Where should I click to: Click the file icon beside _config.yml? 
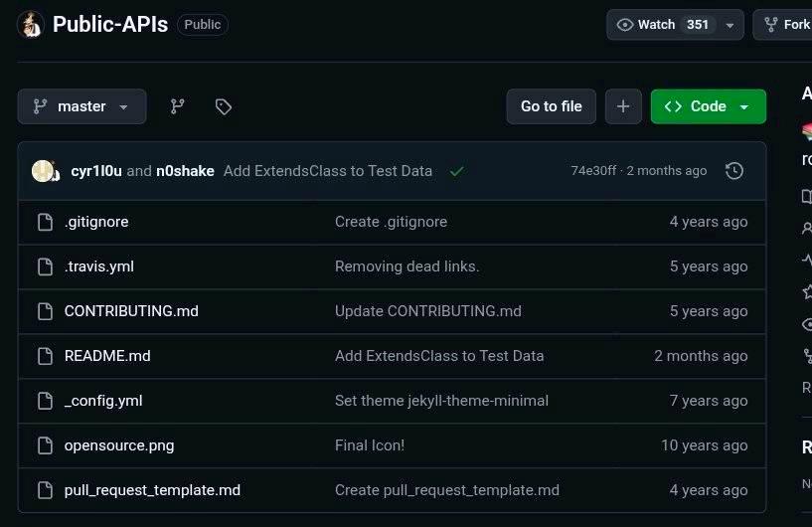pos(45,401)
